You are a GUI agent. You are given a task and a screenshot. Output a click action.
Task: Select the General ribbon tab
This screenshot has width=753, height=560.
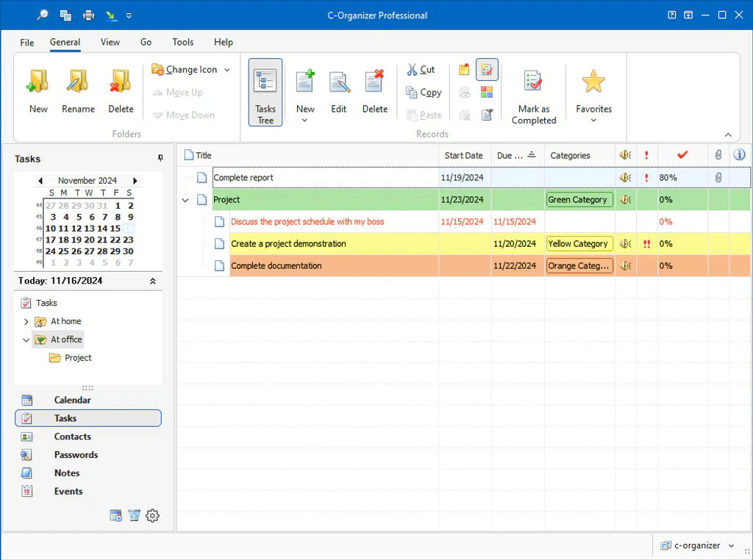[65, 42]
